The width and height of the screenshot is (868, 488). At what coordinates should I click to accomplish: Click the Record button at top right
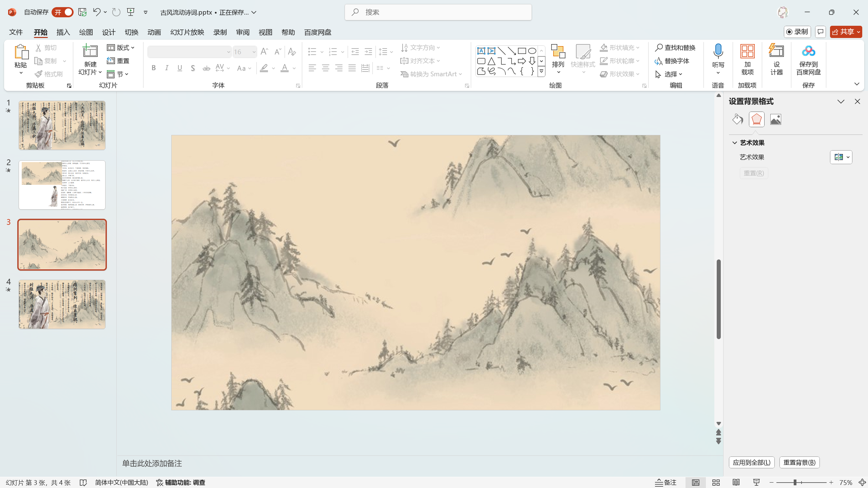(x=797, y=32)
